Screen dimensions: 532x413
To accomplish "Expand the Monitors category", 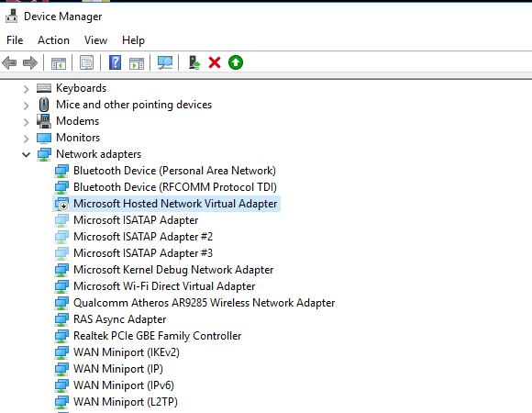I will tap(26, 139).
